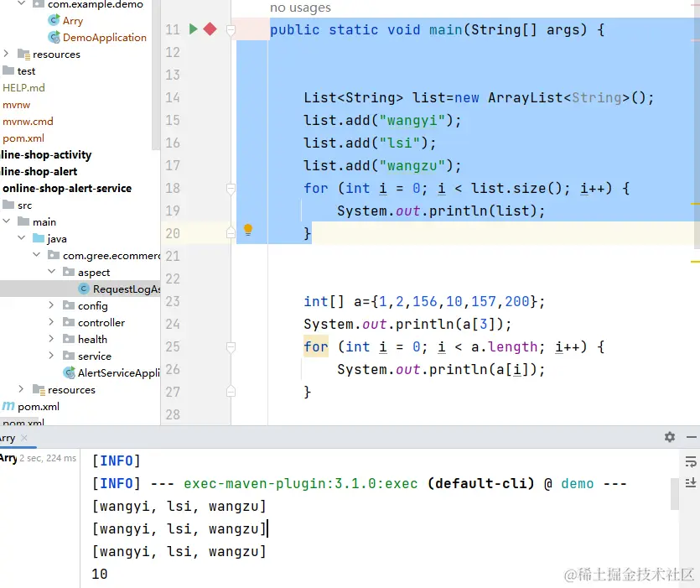Click scroll to end console icon
The height and width of the screenshot is (588, 700).
tap(691, 482)
